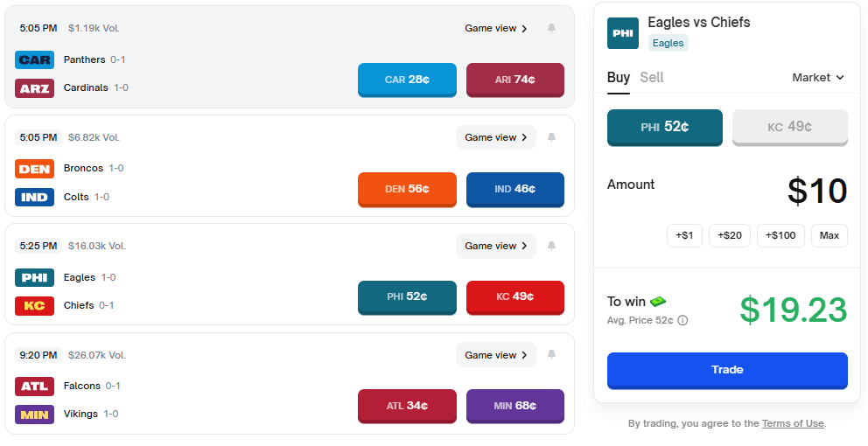The image size is (868, 446).
Task: Click the $1.19k Vol. label
Action: [x=94, y=28]
